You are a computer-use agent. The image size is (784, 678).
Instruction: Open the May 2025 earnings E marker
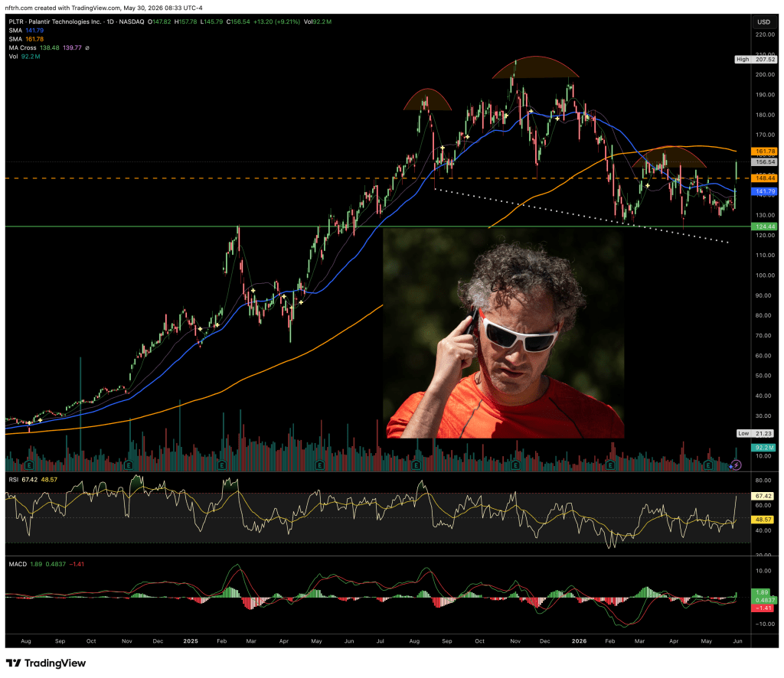(319, 466)
